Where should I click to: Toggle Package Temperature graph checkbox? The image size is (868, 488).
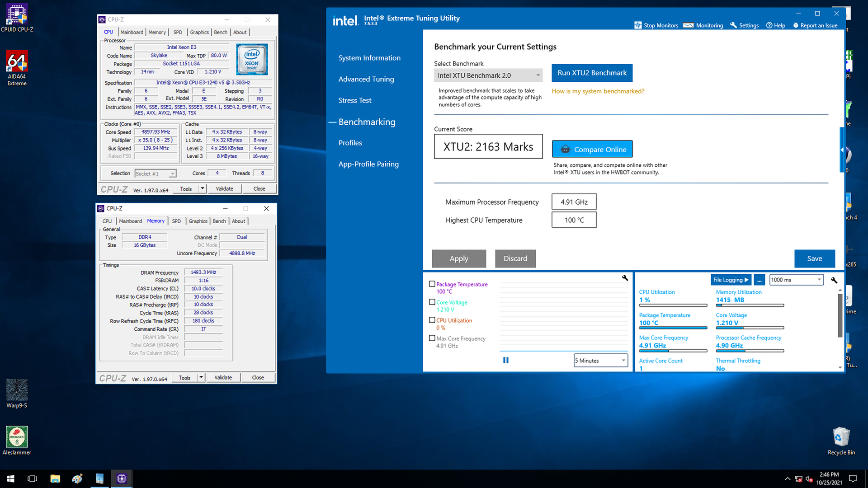click(432, 284)
